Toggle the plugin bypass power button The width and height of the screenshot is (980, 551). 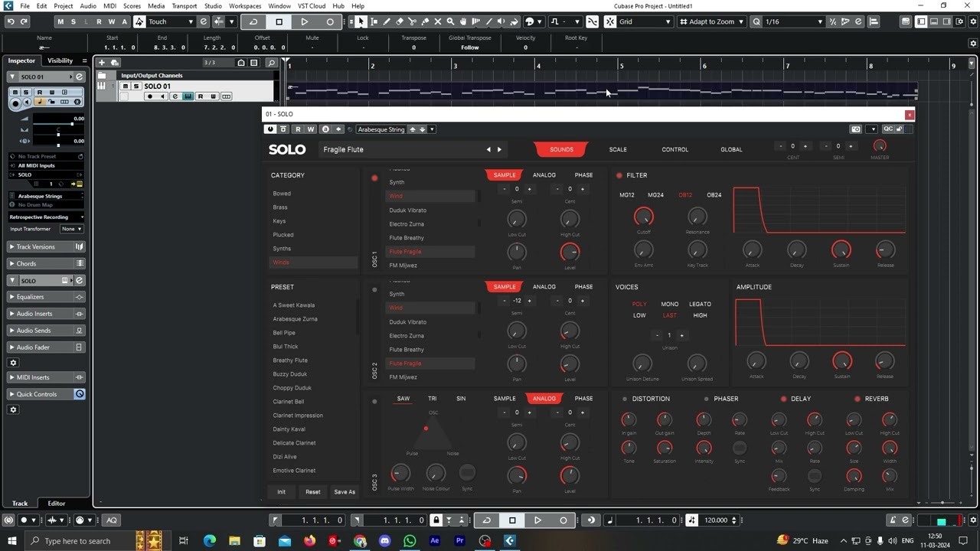(x=270, y=129)
